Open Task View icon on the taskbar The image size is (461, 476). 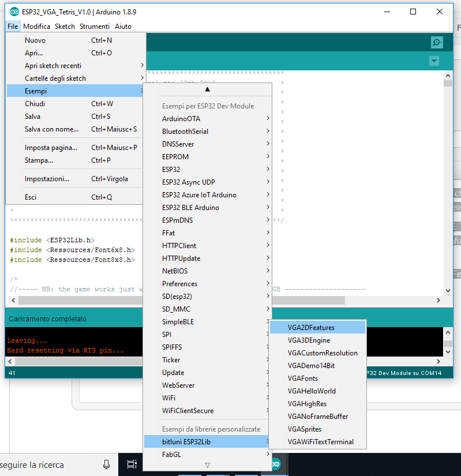132,464
